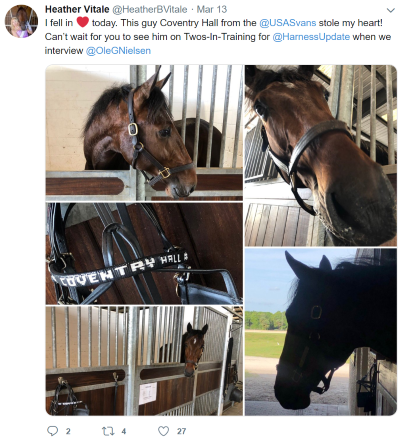The width and height of the screenshot is (400, 443).
Task: Open Heather Vitale's profile avatar
Action: pyautogui.click(x=21, y=21)
